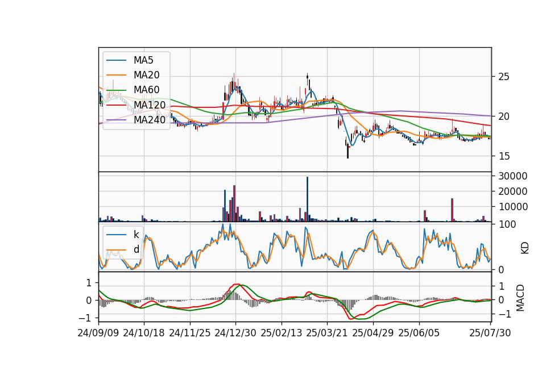The image size is (546, 392).
Task: Click the tallest volume bar near 25/03
Action: click(x=307, y=199)
